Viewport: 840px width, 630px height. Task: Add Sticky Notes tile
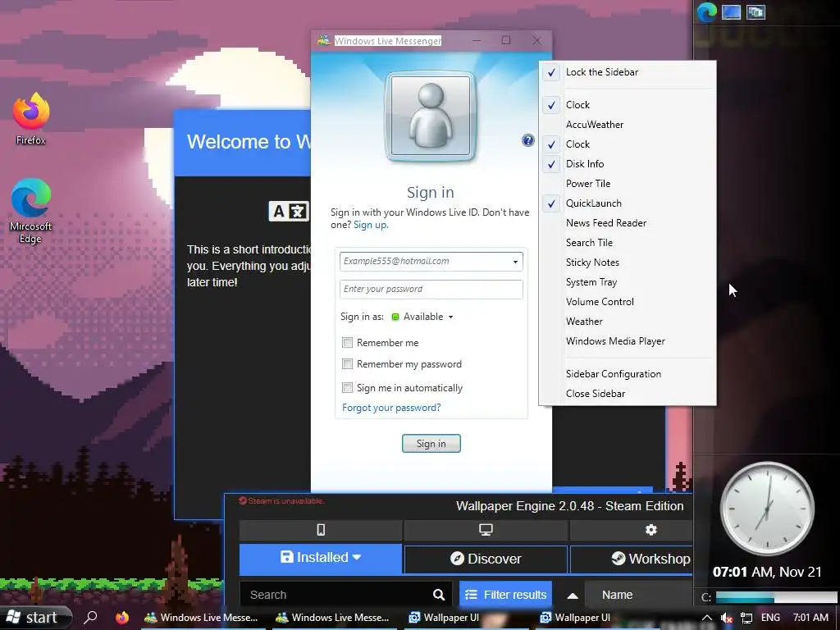click(x=628, y=262)
